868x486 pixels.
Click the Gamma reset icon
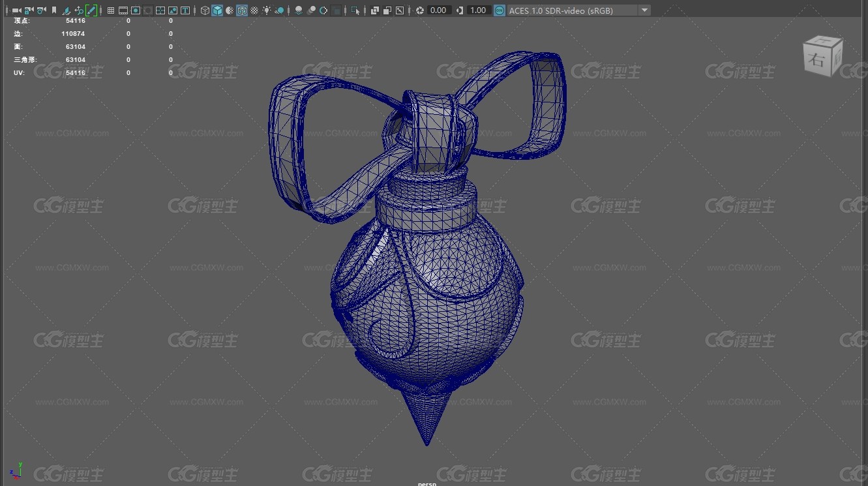460,10
